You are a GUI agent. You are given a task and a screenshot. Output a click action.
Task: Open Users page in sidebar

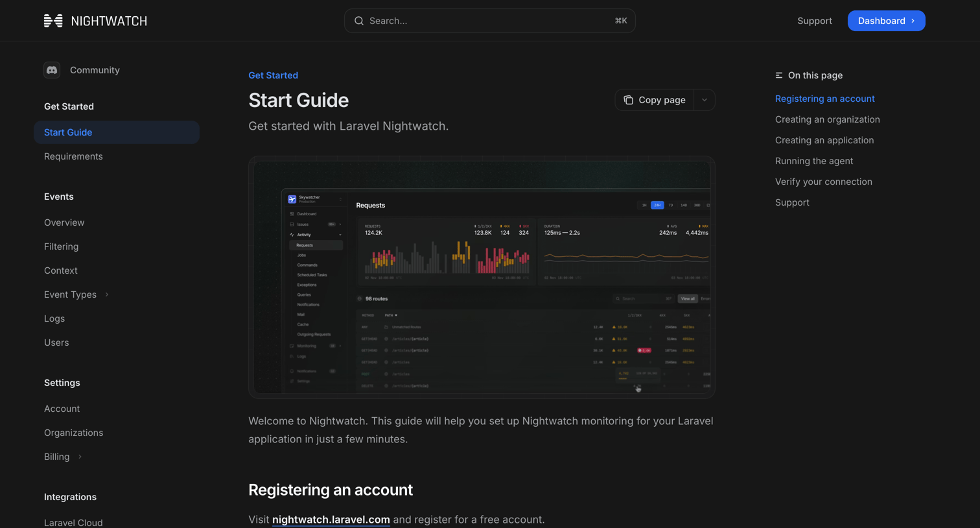coord(56,342)
